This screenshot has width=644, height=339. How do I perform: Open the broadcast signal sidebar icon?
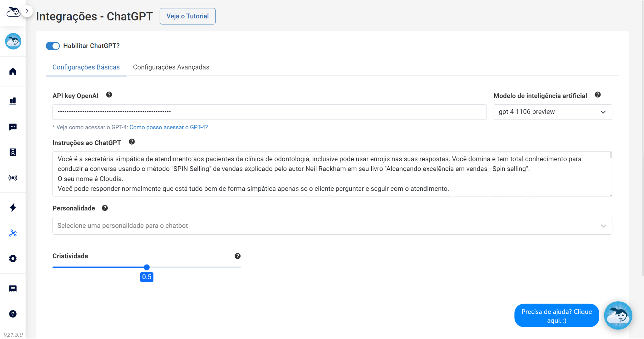(13, 178)
